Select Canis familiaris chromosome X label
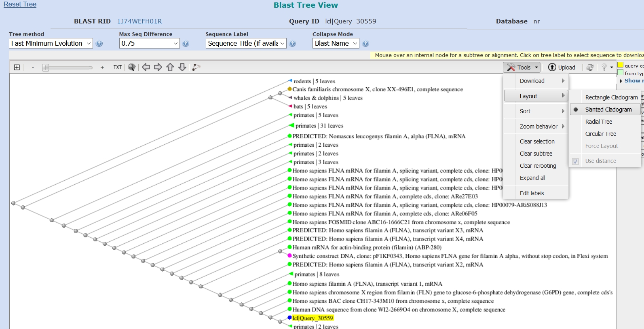 (378, 89)
